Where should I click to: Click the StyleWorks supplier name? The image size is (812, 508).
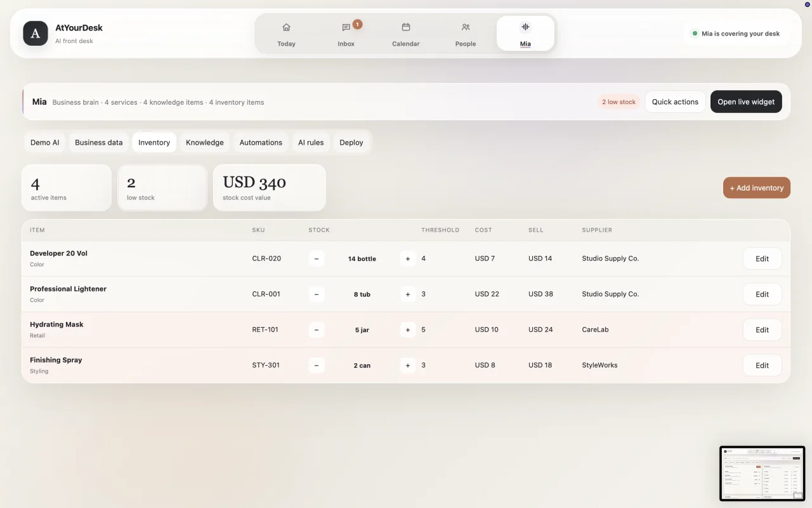tap(599, 365)
